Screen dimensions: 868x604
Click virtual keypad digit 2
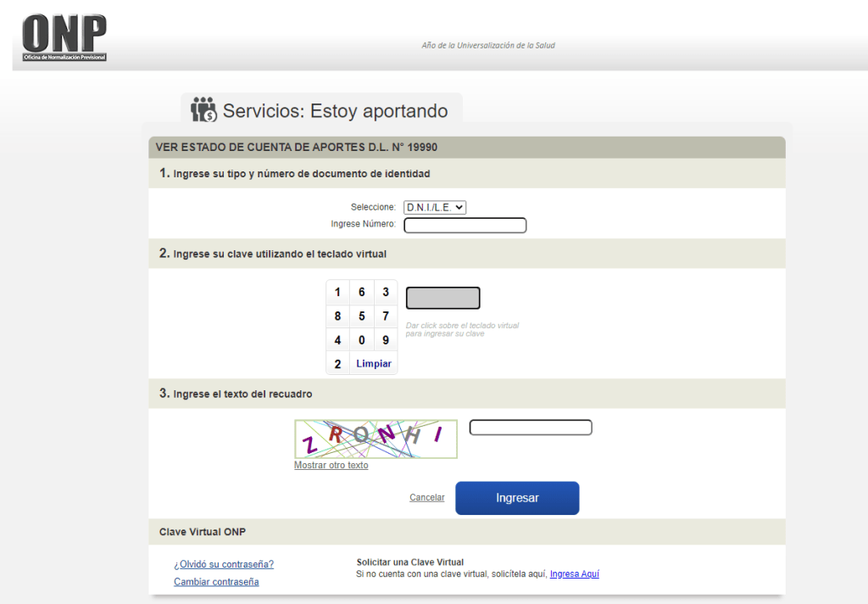click(337, 364)
